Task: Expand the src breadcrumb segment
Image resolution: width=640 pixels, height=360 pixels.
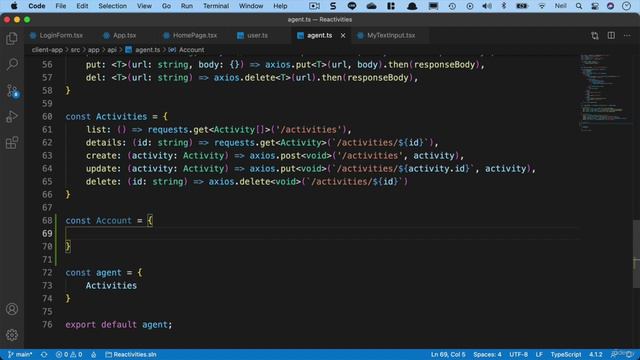Action: tap(76, 50)
